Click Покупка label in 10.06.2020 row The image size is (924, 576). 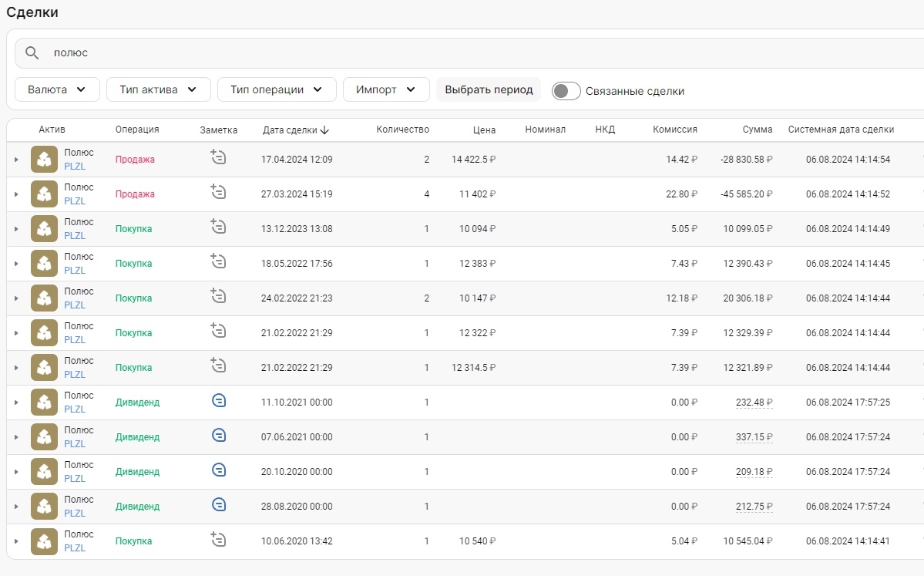point(133,541)
